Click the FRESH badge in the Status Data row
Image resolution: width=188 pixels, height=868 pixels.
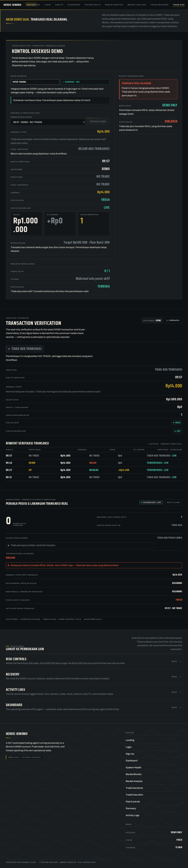point(177,423)
